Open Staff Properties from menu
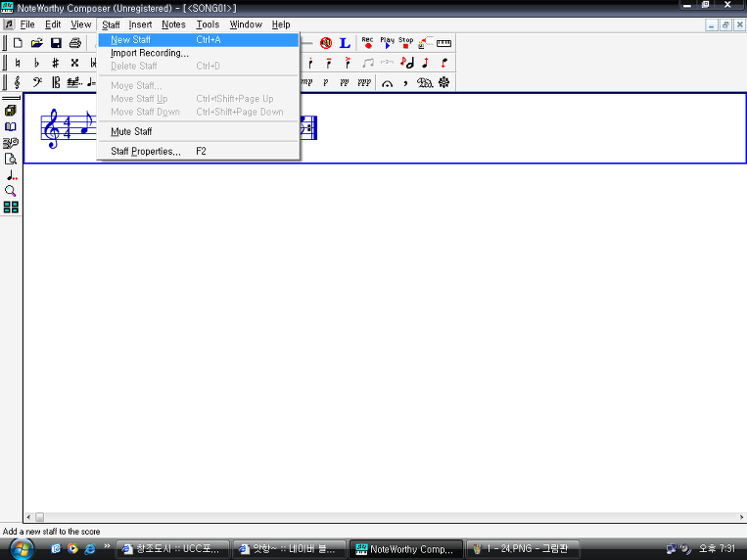Image resolution: width=747 pixels, height=560 pixels. click(x=198, y=151)
